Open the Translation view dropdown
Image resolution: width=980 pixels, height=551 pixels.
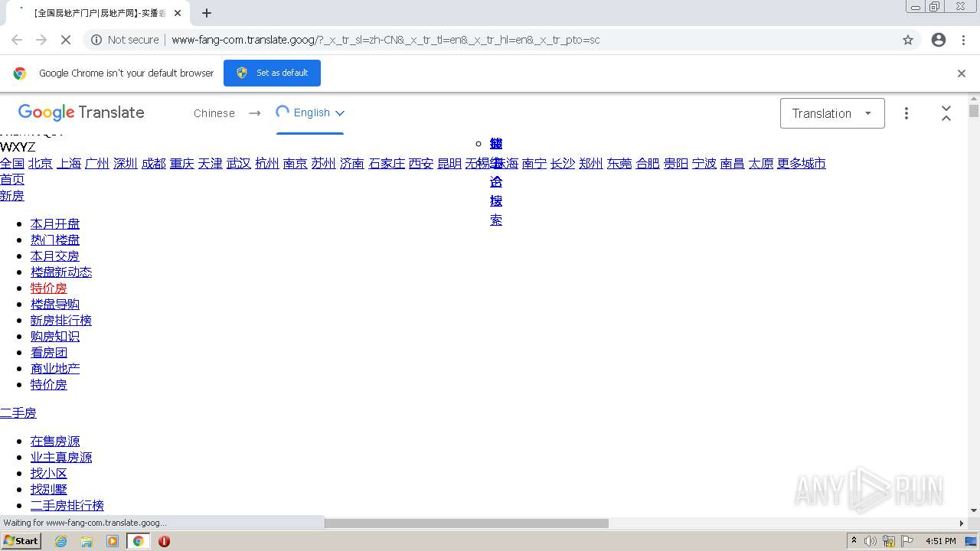pyautogui.click(x=832, y=113)
